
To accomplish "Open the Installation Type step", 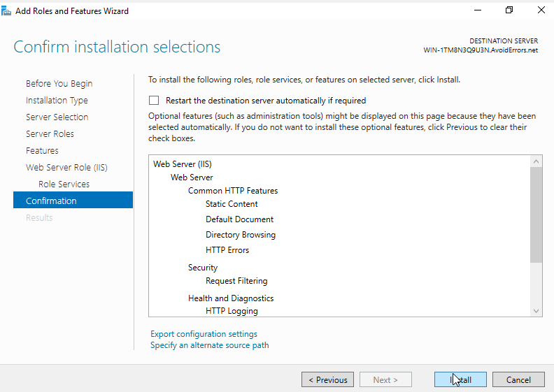I will 57,101.
